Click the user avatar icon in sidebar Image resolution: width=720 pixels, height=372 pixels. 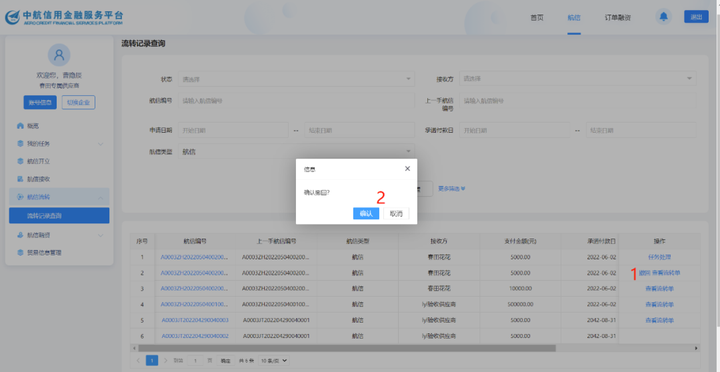[x=59, y=55]
